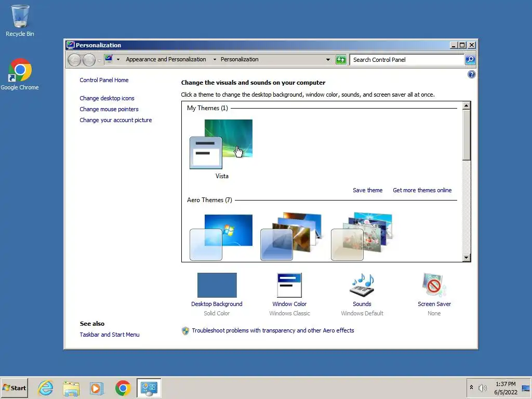Viewport: 532px width, 399px height.
Task: Click the Forward navigation arrow button
Action: point(89,60)
